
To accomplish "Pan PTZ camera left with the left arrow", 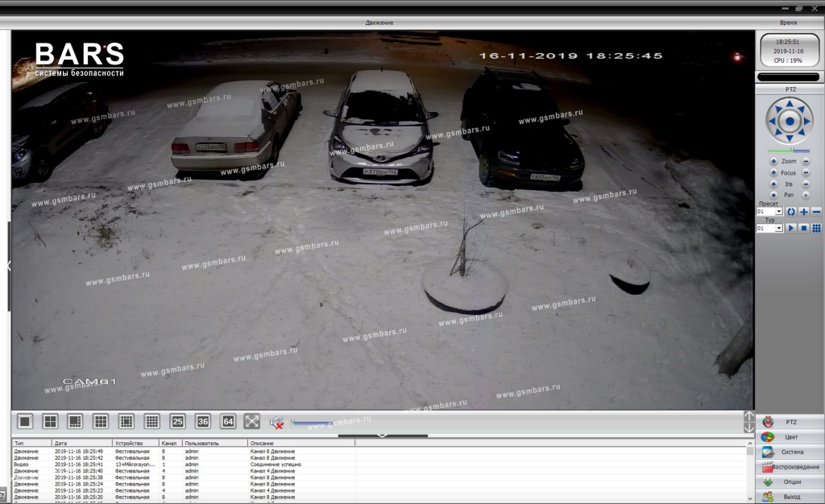I will (x=772, y=122).
